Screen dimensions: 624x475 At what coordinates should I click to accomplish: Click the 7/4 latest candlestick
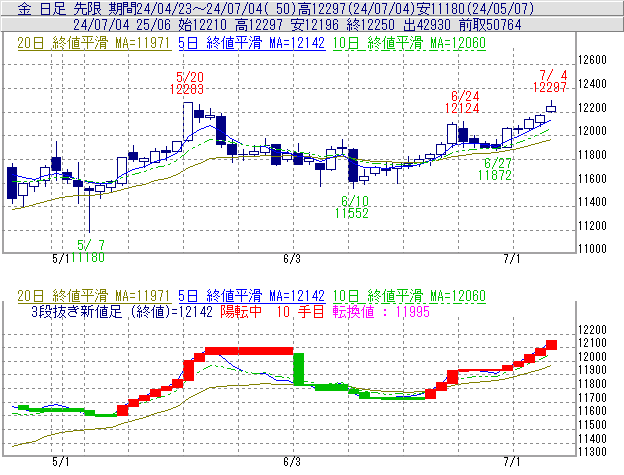(x=551, y=108)
